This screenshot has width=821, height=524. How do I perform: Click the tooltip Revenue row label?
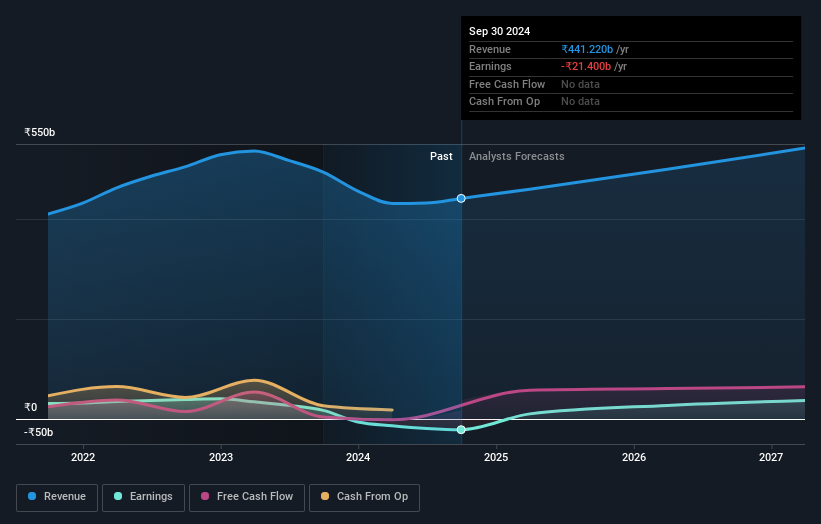490,49
